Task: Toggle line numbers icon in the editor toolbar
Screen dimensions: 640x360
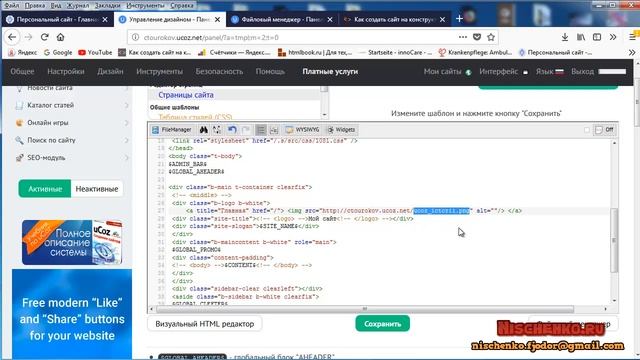Action: [x=261, y=130]
